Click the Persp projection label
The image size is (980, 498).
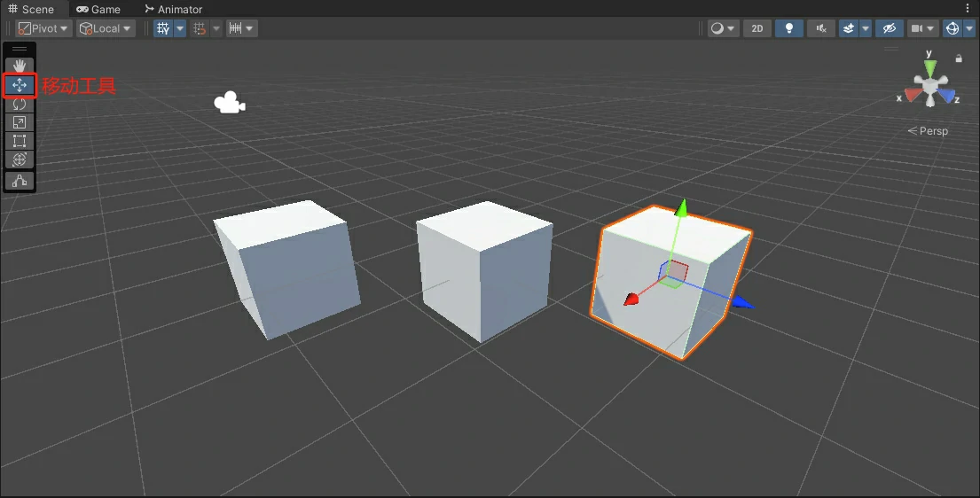click(x=929, y=131)
